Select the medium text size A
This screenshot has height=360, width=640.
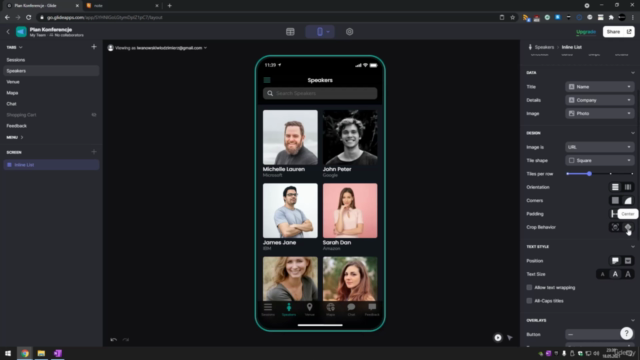point(615,274)
